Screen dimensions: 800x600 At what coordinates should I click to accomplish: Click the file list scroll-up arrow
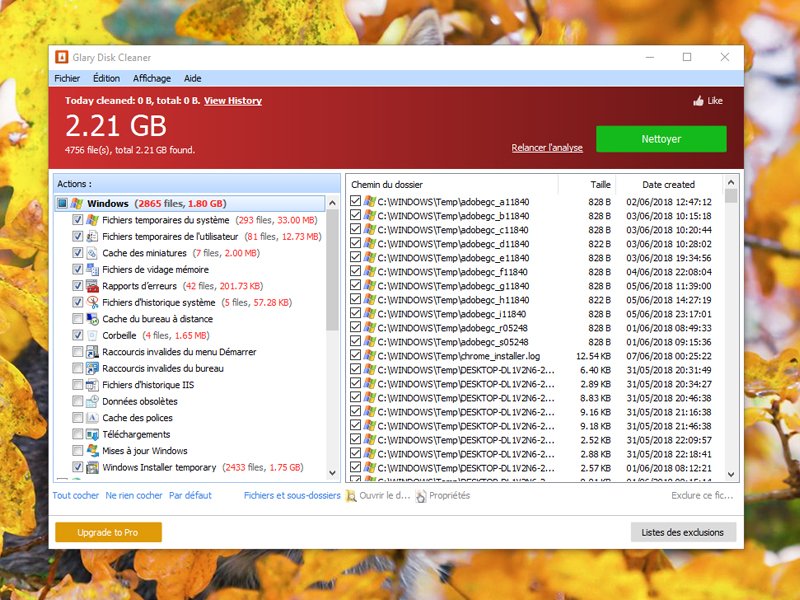click(731, 182)
